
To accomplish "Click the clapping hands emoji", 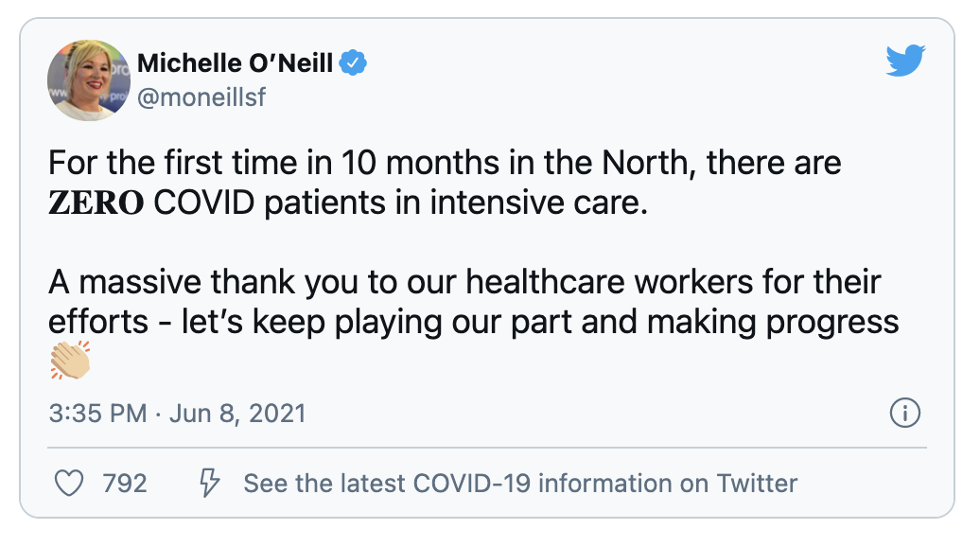I will pyautogui.click(x=70, y=361).
